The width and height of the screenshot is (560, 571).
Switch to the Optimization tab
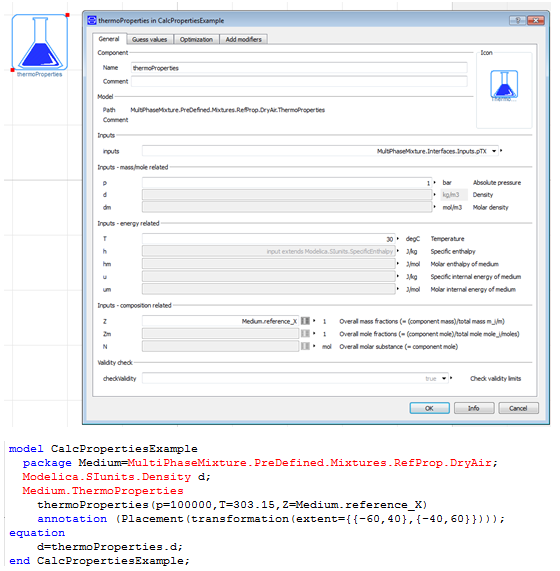(x=196, y=39)
